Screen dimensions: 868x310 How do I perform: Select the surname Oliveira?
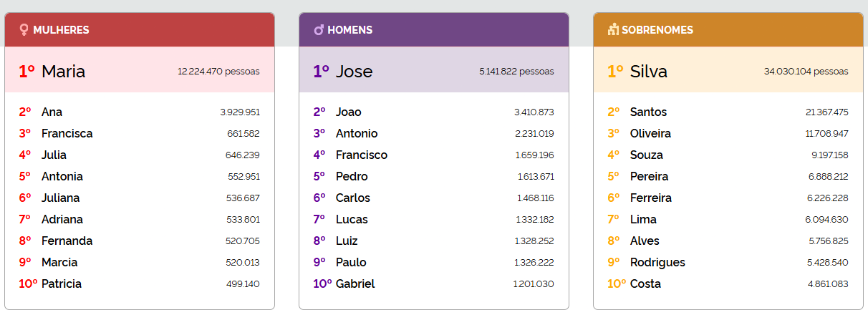click(x=650, y=134)
